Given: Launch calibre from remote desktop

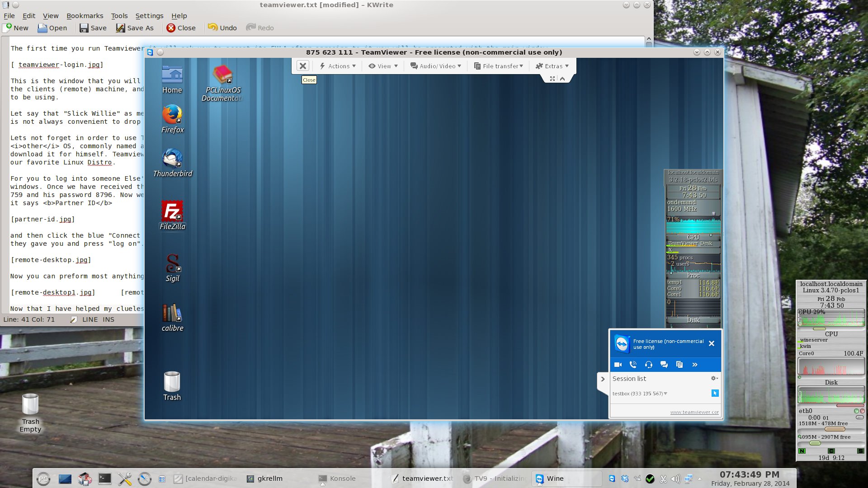Looking at the screenshot, I should click(x=172, y=318).
